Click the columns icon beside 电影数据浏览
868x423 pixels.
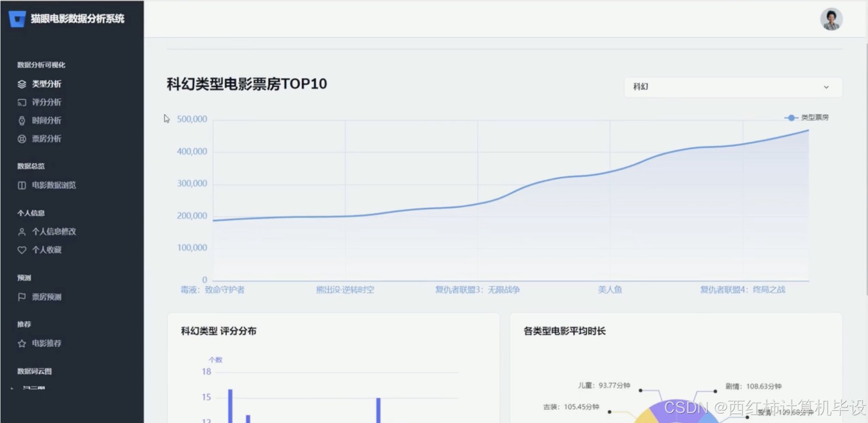click(22, 185)
